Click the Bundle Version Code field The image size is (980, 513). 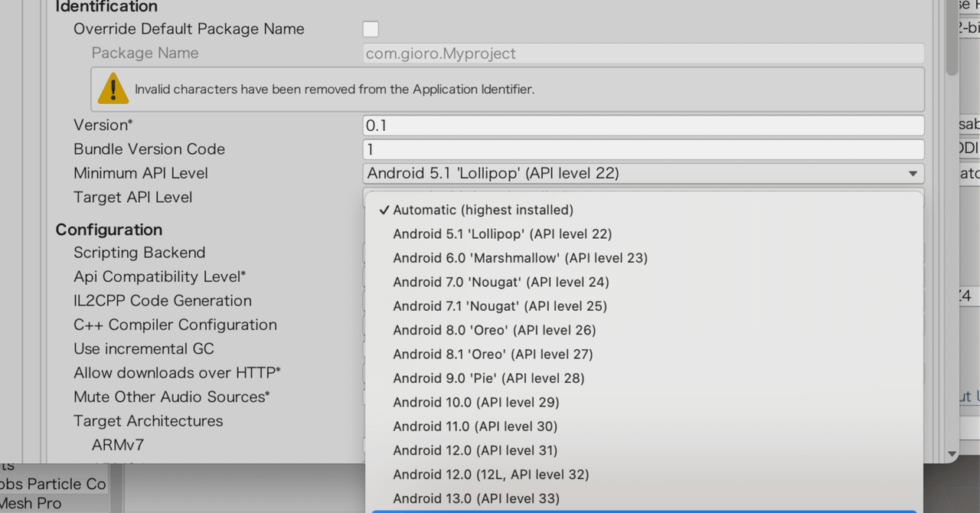(643, 149)
